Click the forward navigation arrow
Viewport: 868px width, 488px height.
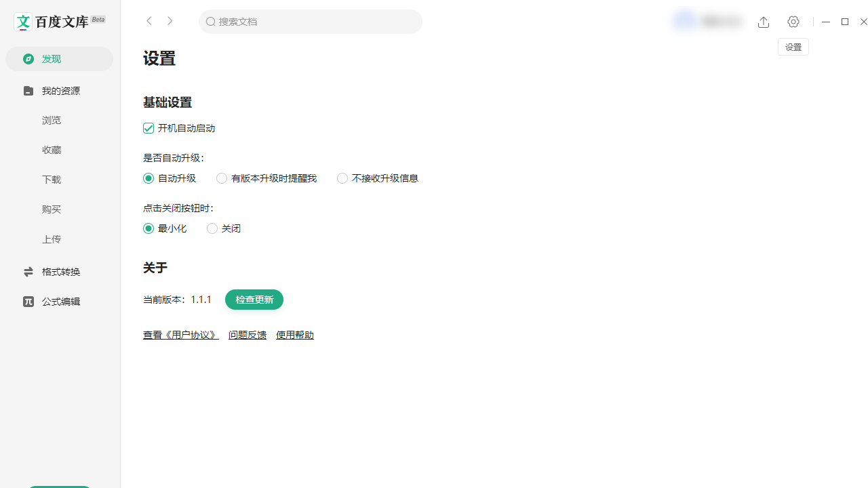(170, 21)
